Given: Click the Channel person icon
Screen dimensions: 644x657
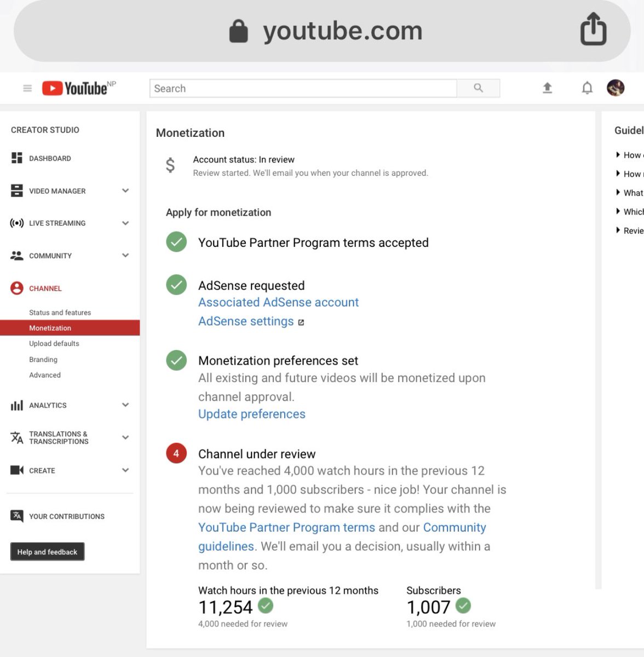Looking at the screenshot, I should tap(17, 288).
